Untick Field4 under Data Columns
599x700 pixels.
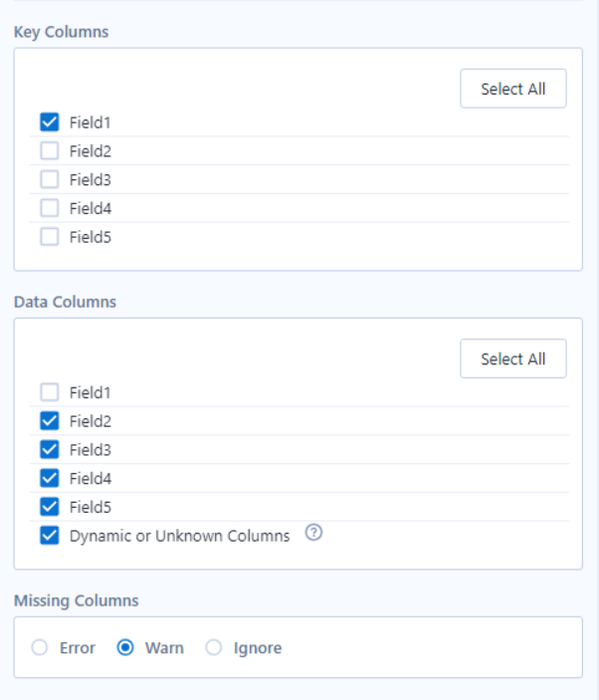point(50,478)
